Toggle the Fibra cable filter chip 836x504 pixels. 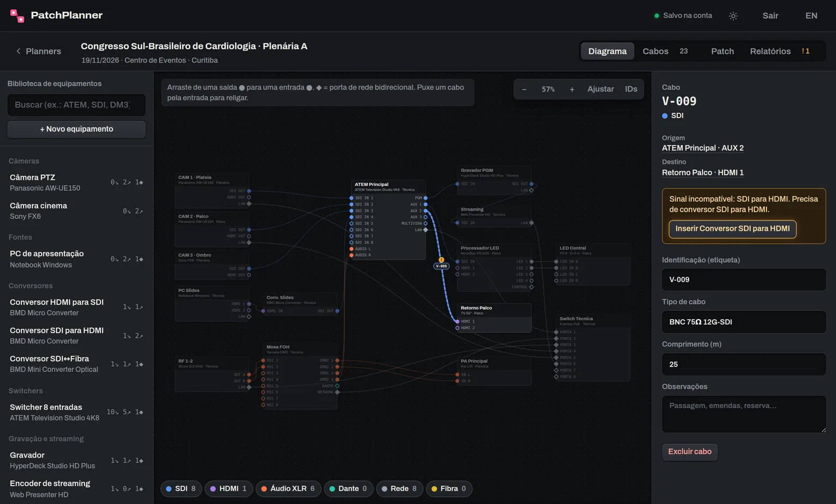coord(449,489)
